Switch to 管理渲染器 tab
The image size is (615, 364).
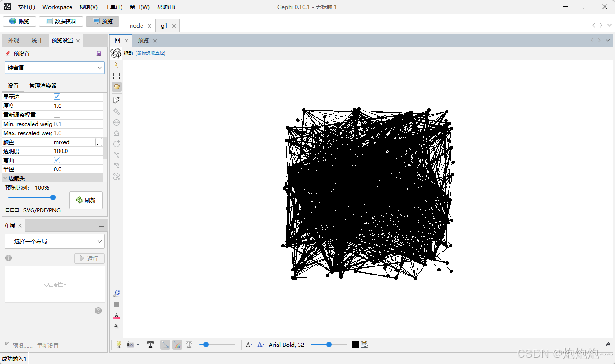pyautogui.click(x=43, y=85)
